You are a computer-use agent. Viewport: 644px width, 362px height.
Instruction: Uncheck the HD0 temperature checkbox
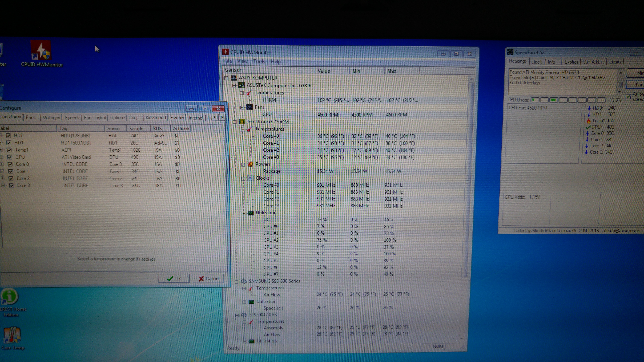click(x=8, y=135)
